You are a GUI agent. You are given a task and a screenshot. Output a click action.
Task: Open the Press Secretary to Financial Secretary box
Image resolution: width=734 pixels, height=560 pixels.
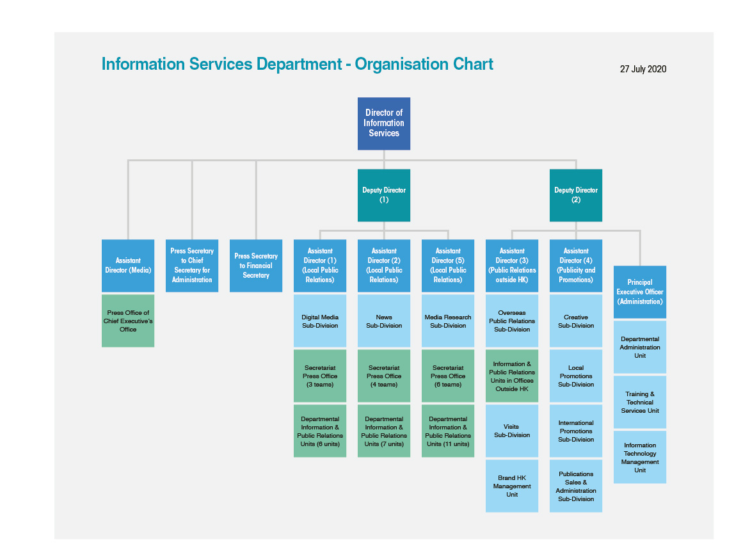255,265
